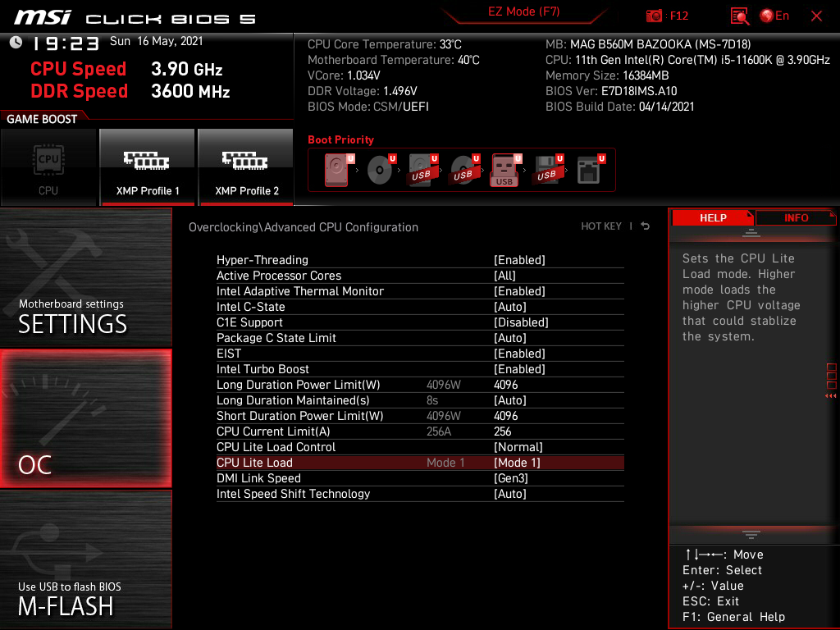Switch to the HELP tab
Screen dimensions: 840x630
[x=713, y=217]
